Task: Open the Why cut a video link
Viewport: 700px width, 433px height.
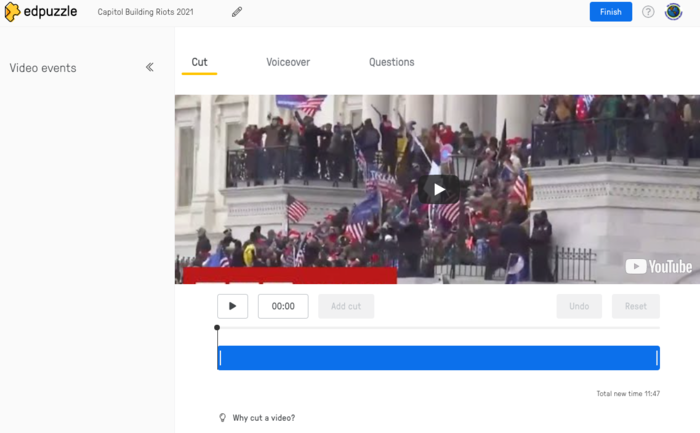Action: [264, 418]
